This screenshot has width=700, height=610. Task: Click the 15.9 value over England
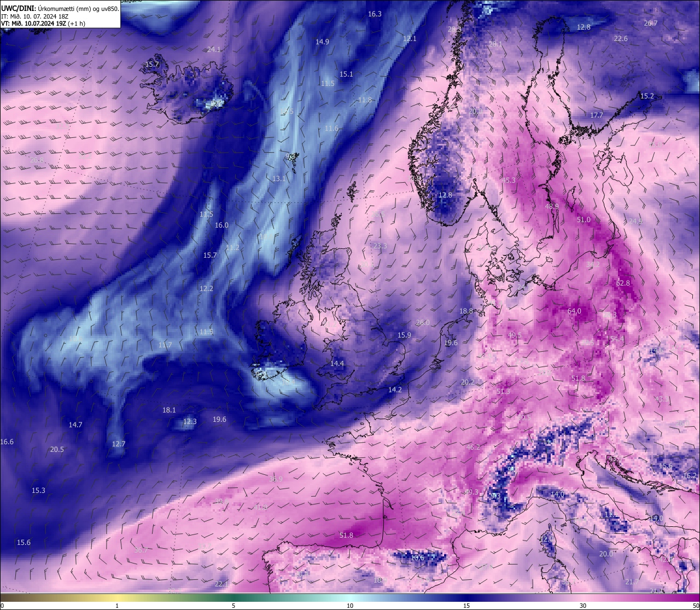[404, 335]
